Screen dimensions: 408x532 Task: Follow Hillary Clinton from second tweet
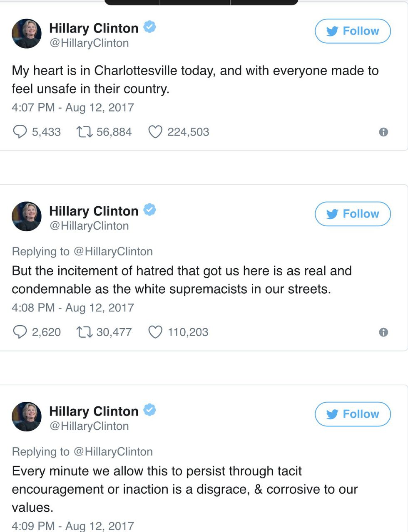coord(353,214)
